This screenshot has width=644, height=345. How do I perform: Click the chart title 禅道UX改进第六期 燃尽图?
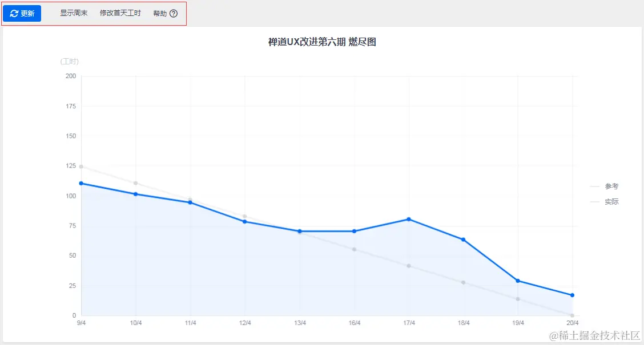(x=323, y=42)
